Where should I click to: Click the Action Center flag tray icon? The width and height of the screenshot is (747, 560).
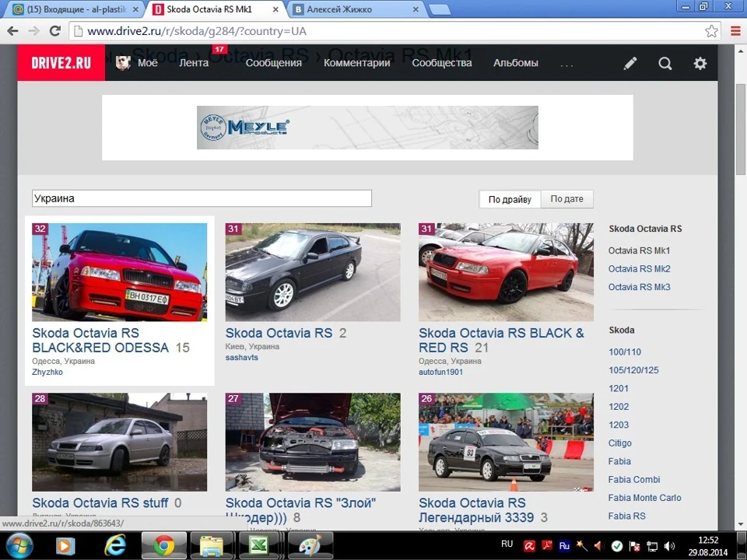pos(635,546)
